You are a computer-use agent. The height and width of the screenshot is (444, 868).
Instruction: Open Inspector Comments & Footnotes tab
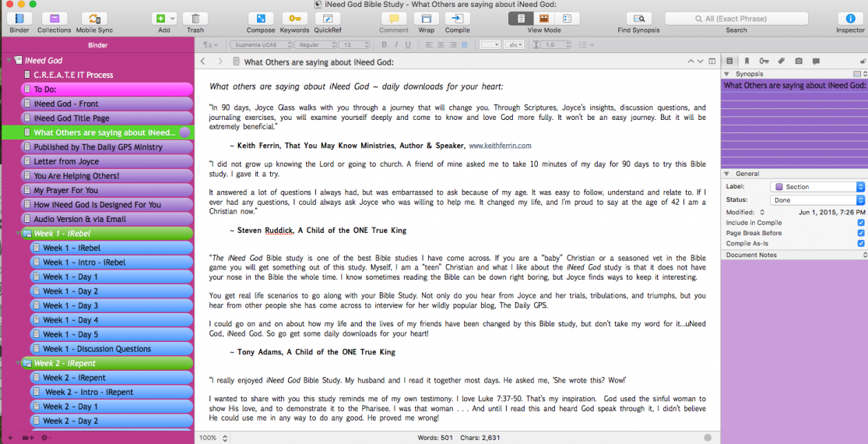tap(816, 61)
